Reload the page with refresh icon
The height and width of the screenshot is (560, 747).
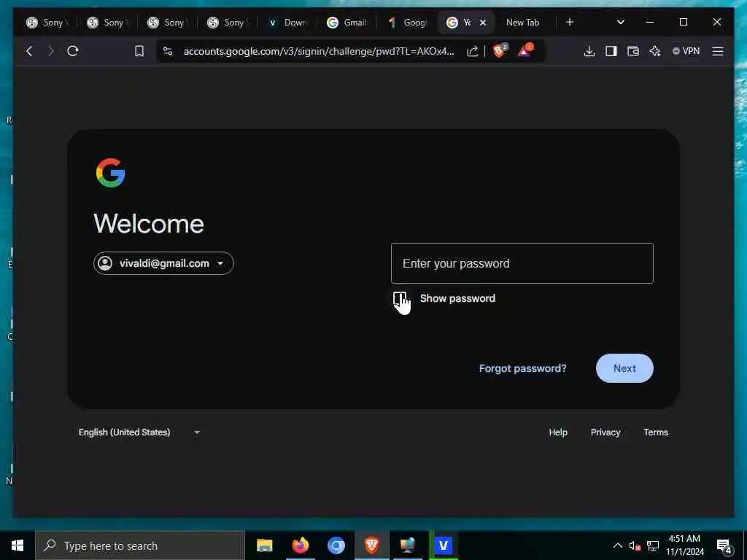point(73,51)
